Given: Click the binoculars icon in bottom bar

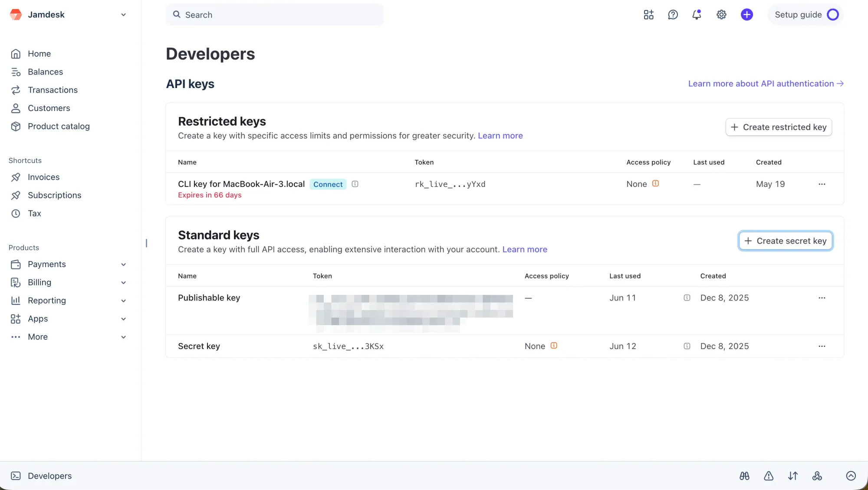Looking at the screenshot, I should click(744, 476).
